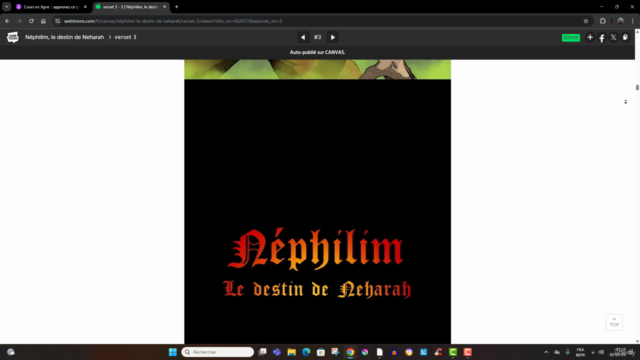Open the #3 episode list indicator
The height and width of the screenshot is (360, 640).
tap(318, 37)
